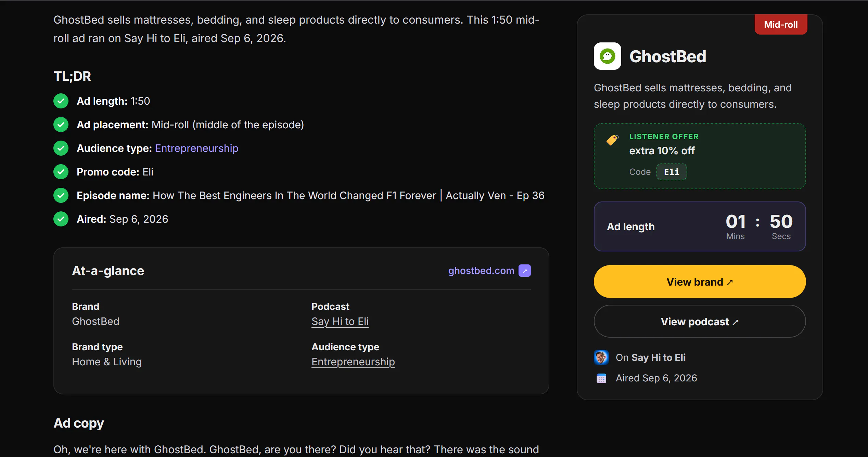Screen dimensions: 868x457
Task: Click the green check icon next to Audience type
Action: pos(61,148)
